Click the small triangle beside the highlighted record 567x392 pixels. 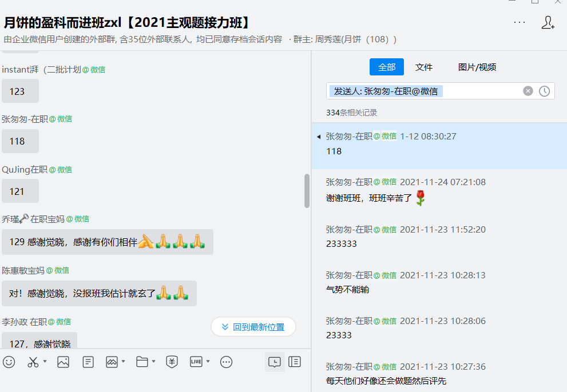319,137
